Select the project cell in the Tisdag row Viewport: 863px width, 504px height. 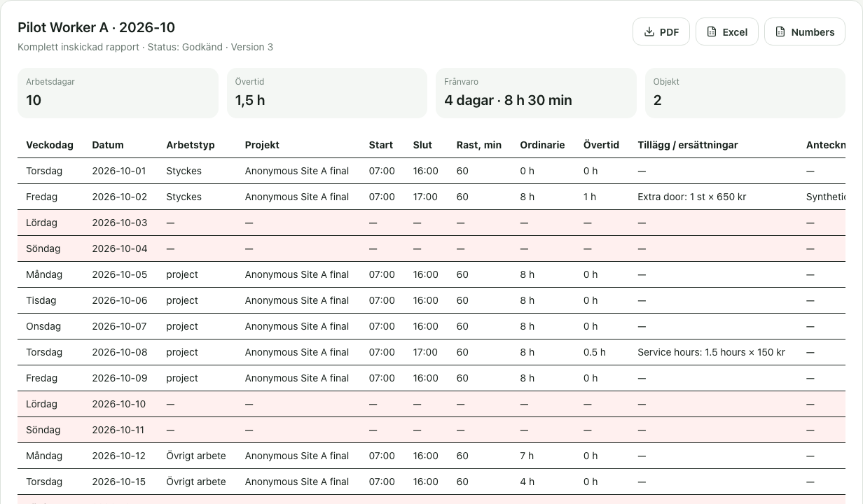(x=182, y=300)
